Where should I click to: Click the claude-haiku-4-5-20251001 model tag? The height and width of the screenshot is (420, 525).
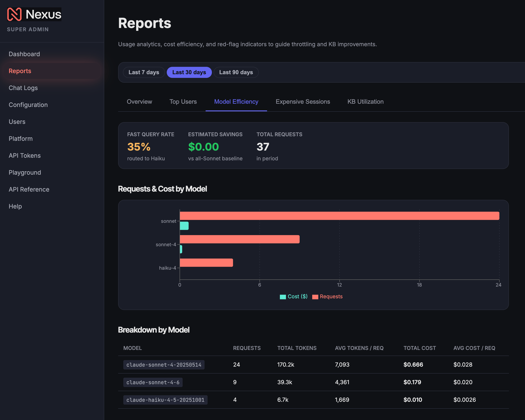tap(165, 400)
